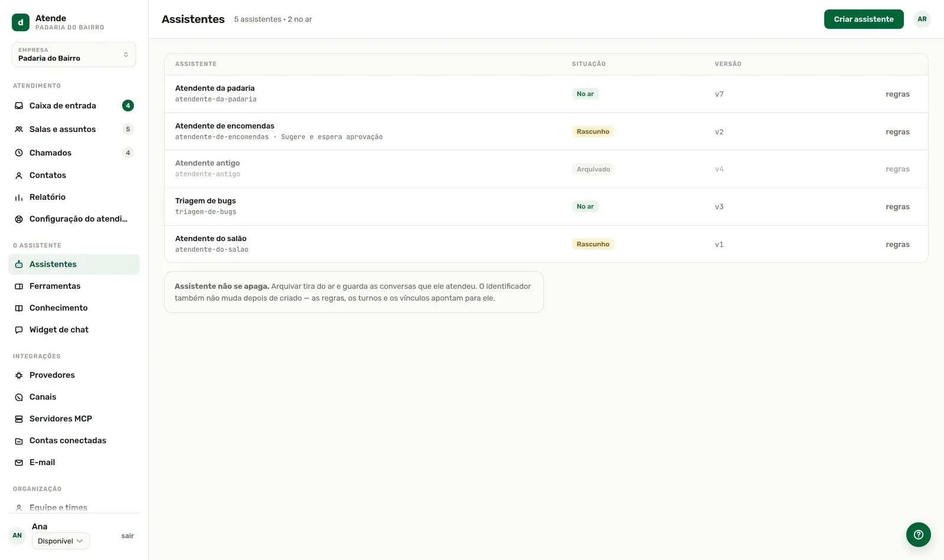Select the Atendente da padaria row name

pos(215,88)
